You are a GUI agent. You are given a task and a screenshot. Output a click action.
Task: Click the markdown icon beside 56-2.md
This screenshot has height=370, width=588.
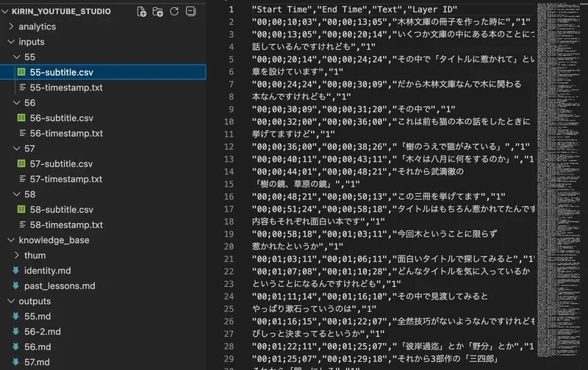coord(15,331)
